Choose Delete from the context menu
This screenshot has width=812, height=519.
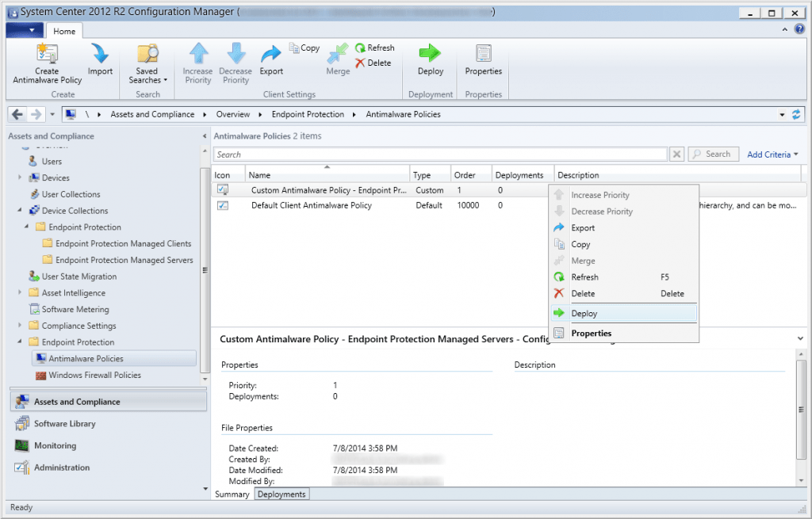[x=623, y=293]
